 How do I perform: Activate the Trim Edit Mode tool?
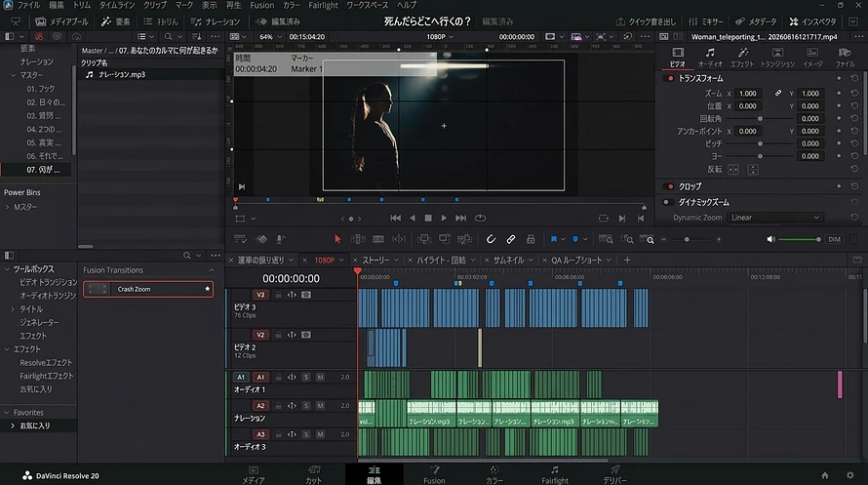click(x=358, y=239)
